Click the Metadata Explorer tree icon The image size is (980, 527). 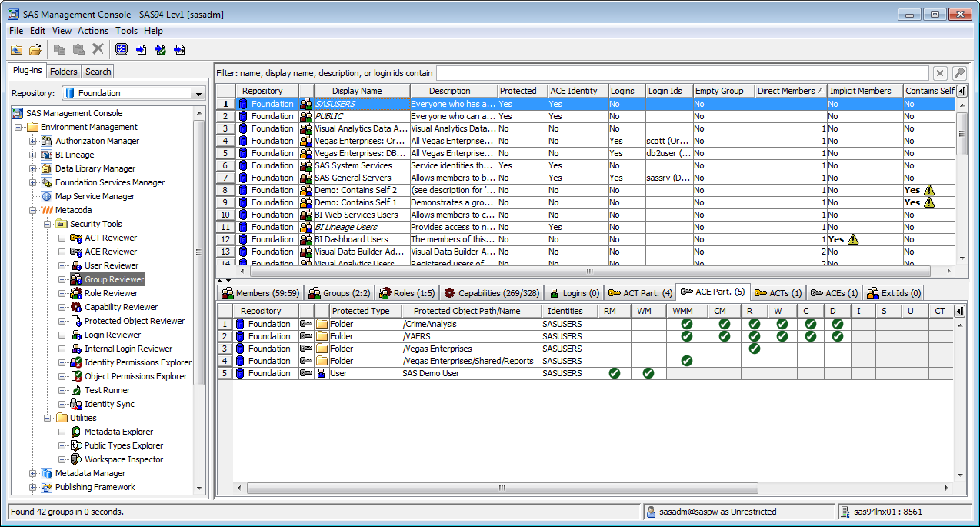click(x=76, y=432)
